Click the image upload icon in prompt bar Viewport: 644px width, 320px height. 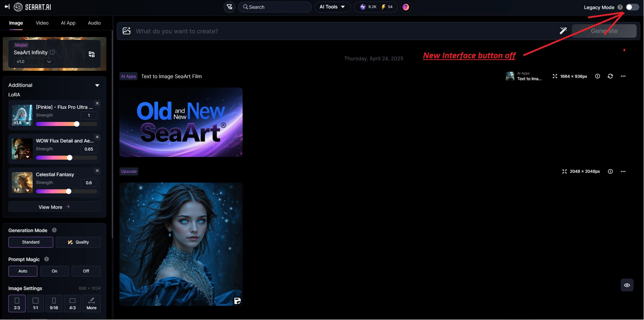click(x=127, y=31)
